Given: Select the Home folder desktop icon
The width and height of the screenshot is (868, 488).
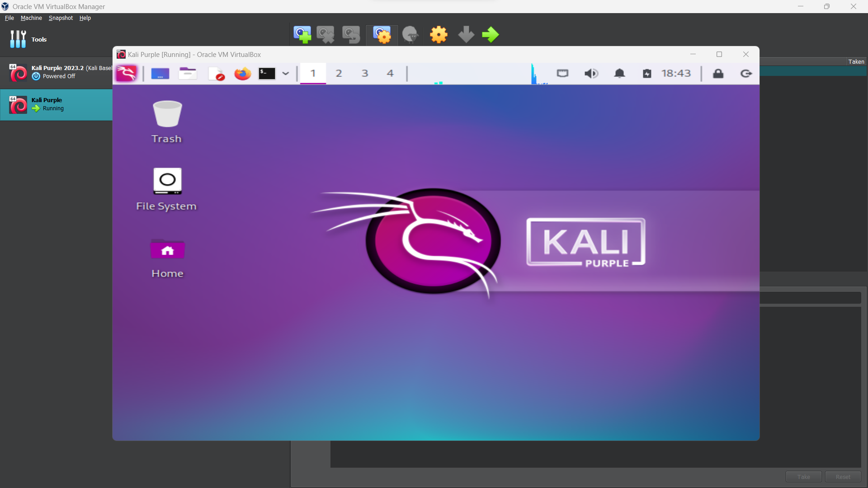Looking at the screenshot, I should coord(167,258).
